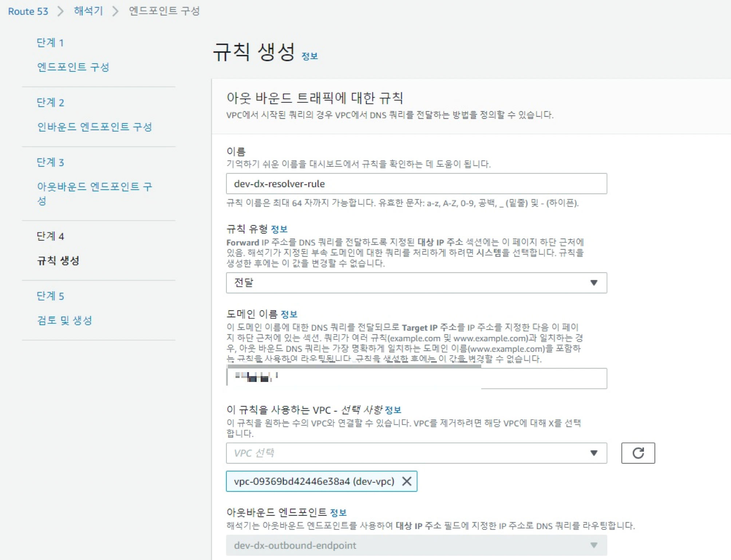Click the 도메인 이름 input field
This screenshot has width=731, height=560.
[x=416, y=379]
